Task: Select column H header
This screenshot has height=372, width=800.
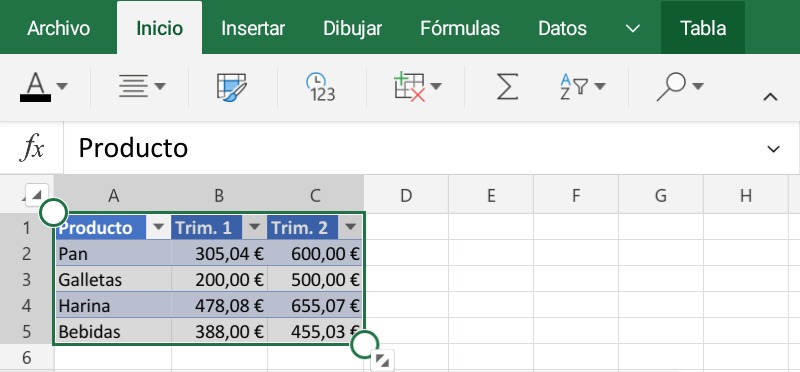Action: click(746, 195)
